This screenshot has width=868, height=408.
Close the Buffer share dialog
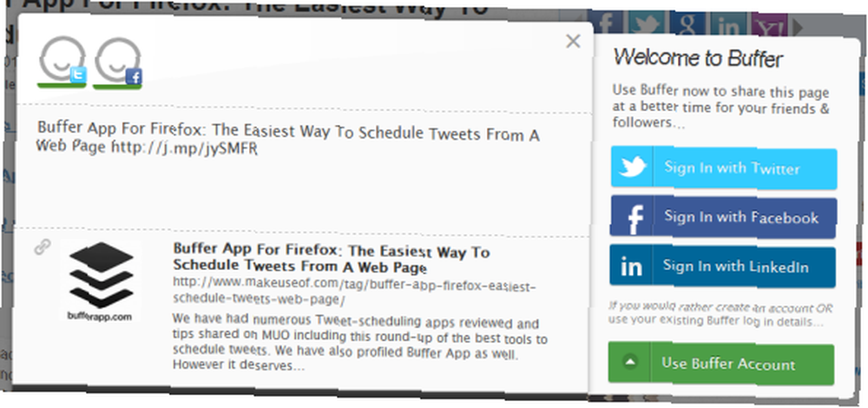coord(573,41)
